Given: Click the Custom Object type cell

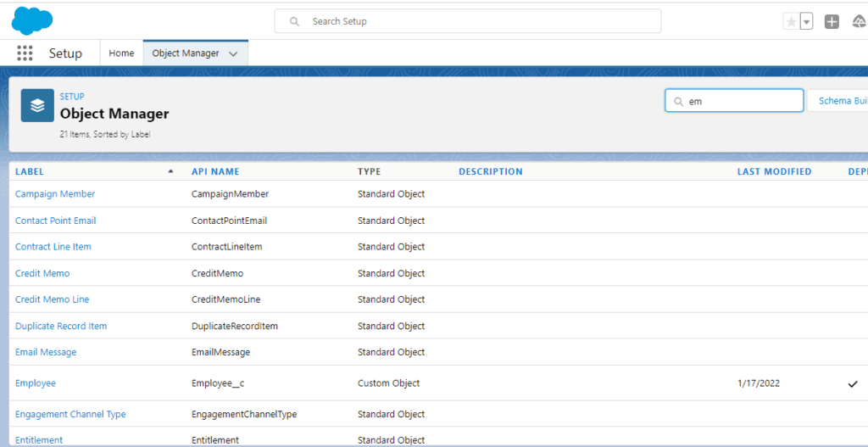Looking at the screenshot, I should point(388,383).
